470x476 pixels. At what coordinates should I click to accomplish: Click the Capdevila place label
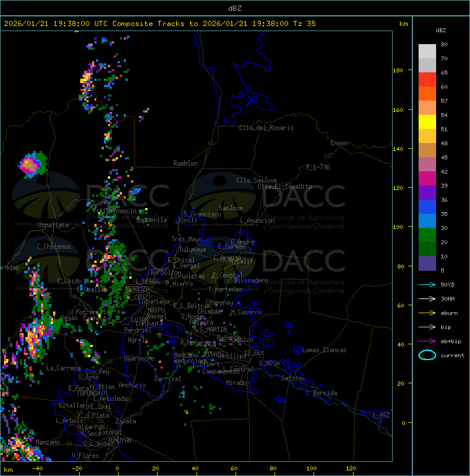(x=151, y=220)
